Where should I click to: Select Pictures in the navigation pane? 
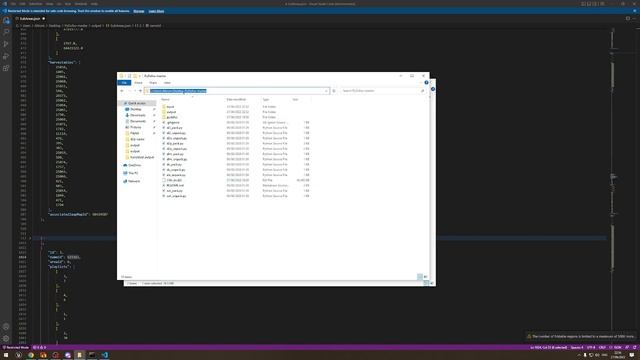tap(136, 127)
